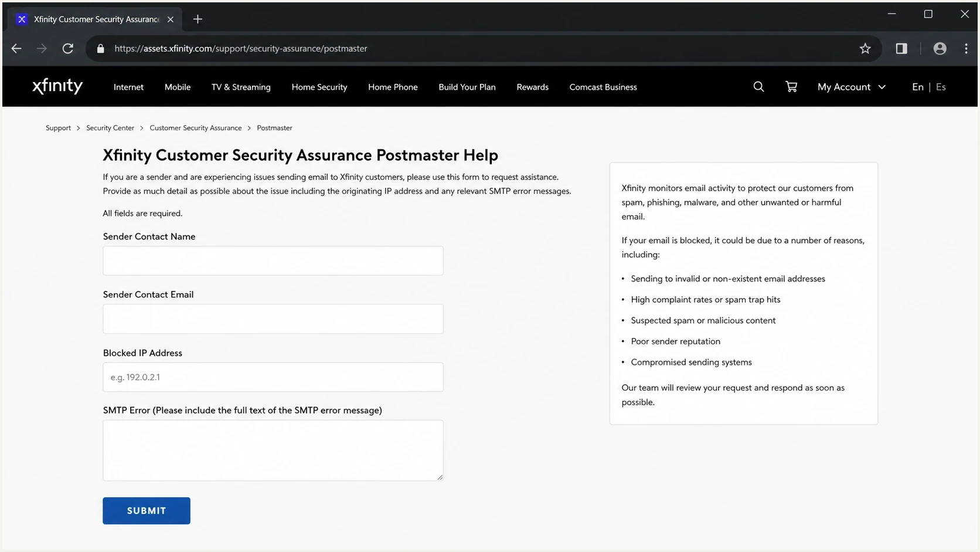
Task: Click the padlock site info icon
Action: point(101,49)
